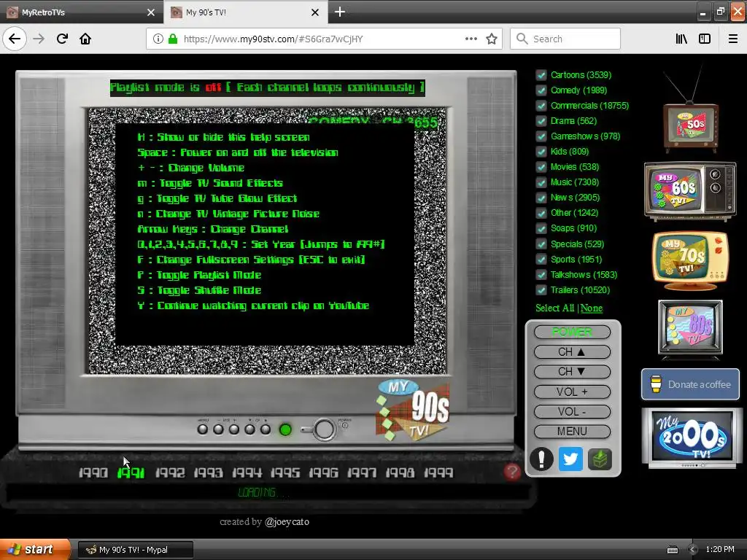Toggle the Drama (562) checkbox
This screenshot has height=560, width=747.
(x=541, y=121)
